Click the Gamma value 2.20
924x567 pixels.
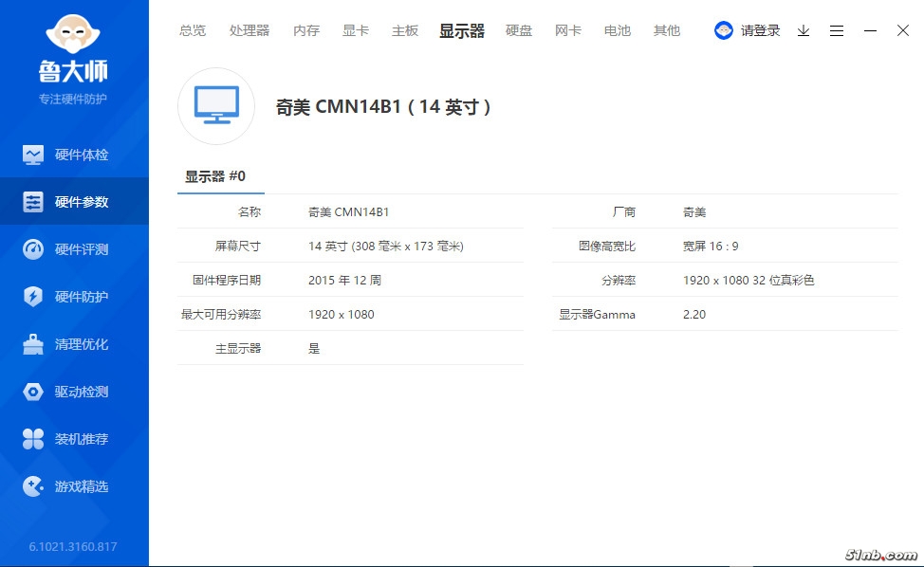click(694, 315)
